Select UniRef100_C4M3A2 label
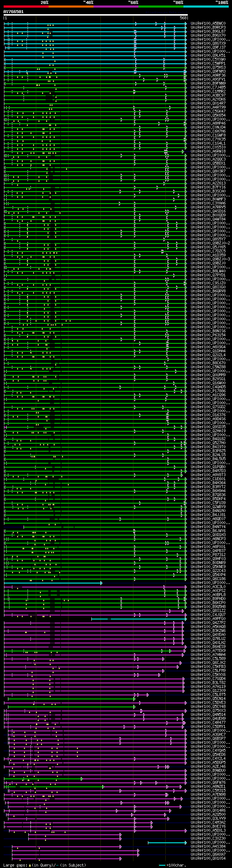Viewport: 232px width, 868px height. (208, 823)
